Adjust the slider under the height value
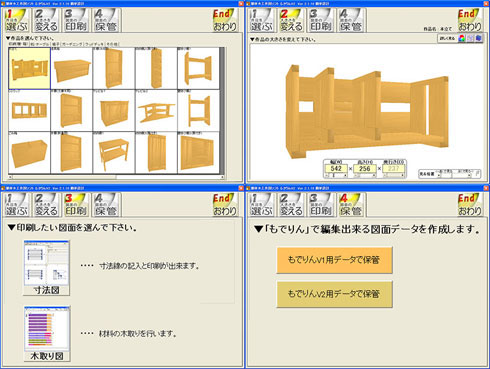Image resolution: width=490 pixels, height=369 pixels. pyautogui.click(x=365, y=175)
